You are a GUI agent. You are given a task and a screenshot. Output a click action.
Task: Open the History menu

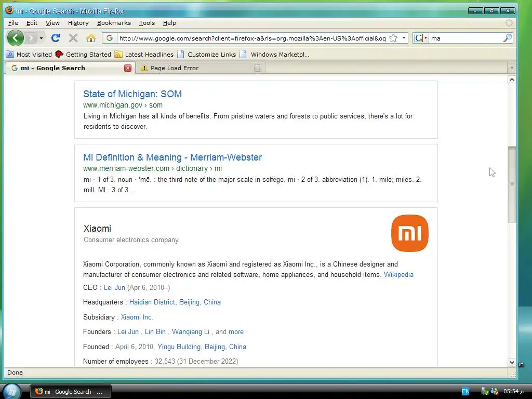click(78, 23)
